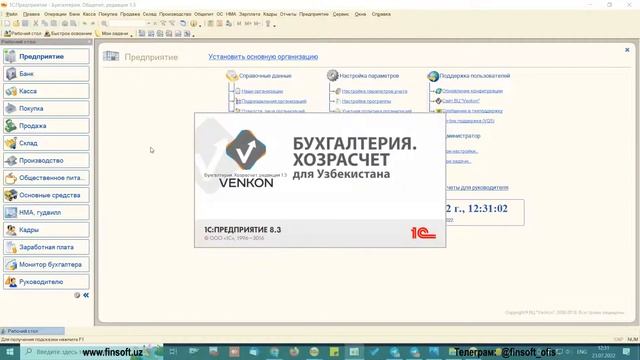Open the Подразделения организаций link

coord(274,101)
